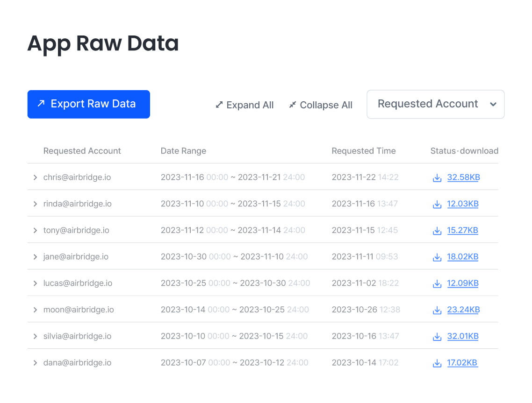Open the 32.58KB download link
Screen dimensions: 532x403
pos(463,177)
